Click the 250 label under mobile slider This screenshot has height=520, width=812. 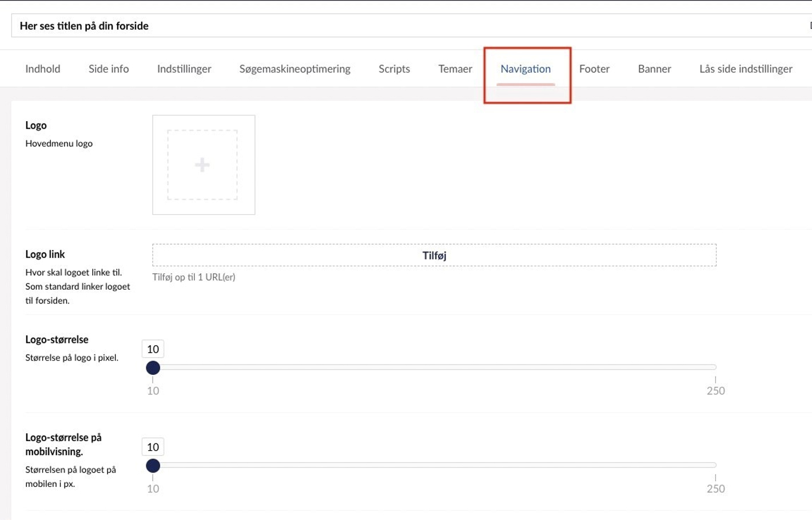(x=715, y=489)
